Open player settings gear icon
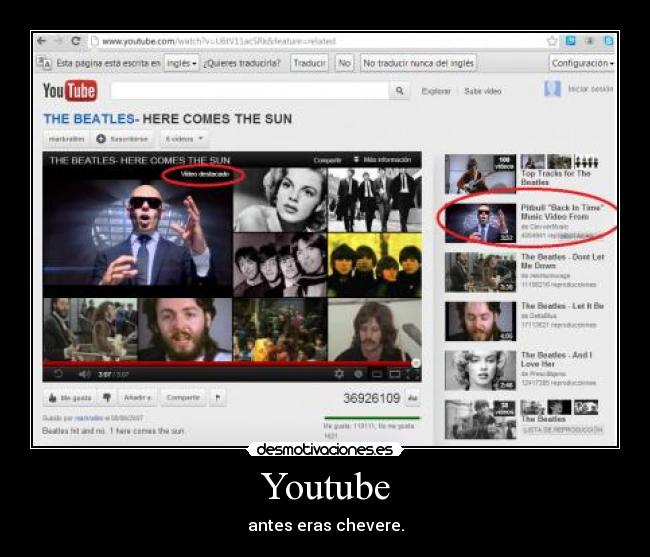Image resolution: width=650 pixels, height=557 pixels. point(339,374)
